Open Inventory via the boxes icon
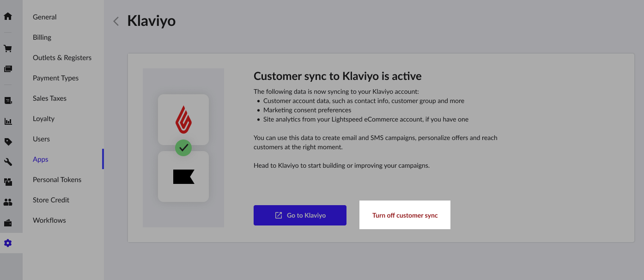Viewport: 644px width, 280px height. click(7, 182)
